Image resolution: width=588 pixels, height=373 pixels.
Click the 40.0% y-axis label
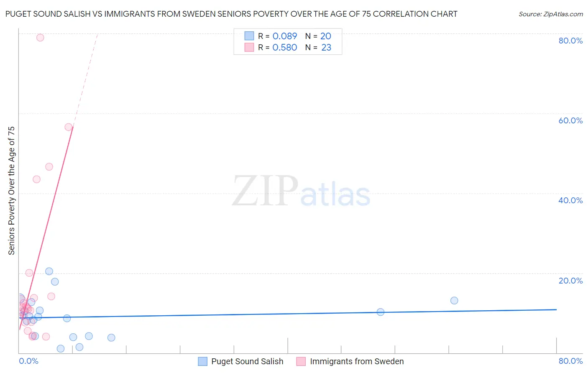coord(570,200)
